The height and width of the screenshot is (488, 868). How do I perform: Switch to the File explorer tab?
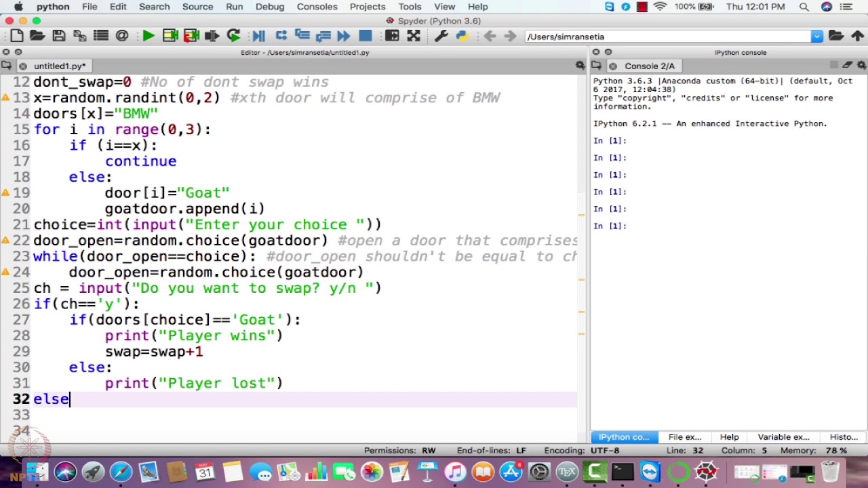(684, 437)
